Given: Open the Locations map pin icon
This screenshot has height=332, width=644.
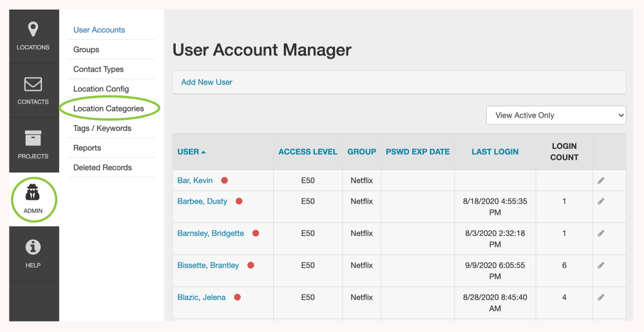Looking at the screenshot, I should pyautogui.click(x=33, y=30).
